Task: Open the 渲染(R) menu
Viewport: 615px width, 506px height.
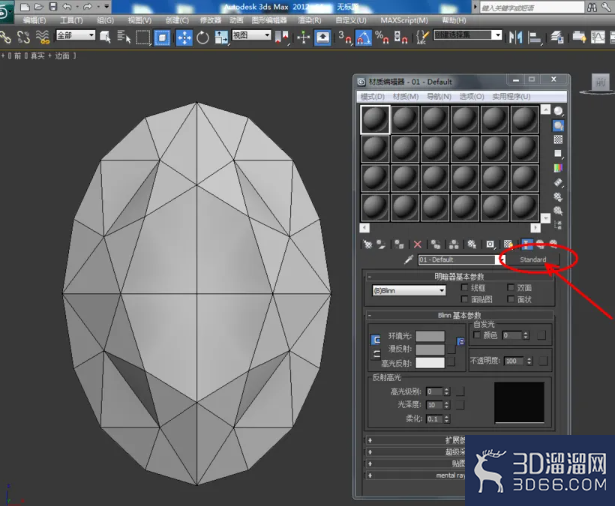Action: 309,20
